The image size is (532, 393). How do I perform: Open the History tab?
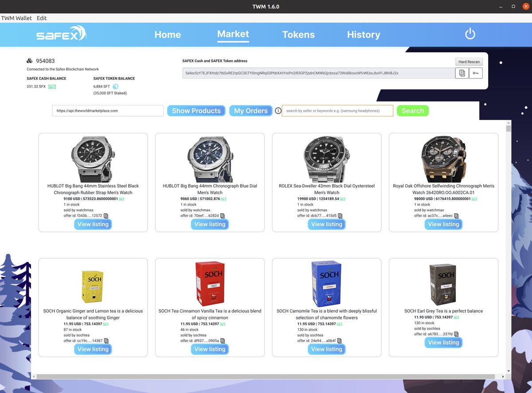[364, 35]
